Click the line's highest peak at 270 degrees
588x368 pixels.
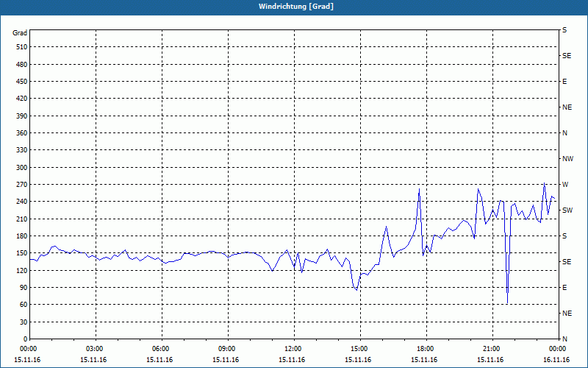544,183
